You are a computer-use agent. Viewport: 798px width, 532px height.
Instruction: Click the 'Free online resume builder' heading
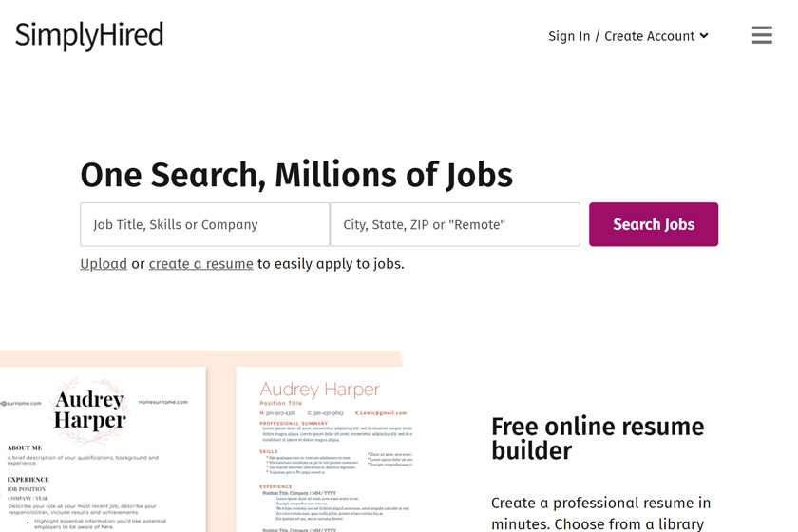[598, 438]
